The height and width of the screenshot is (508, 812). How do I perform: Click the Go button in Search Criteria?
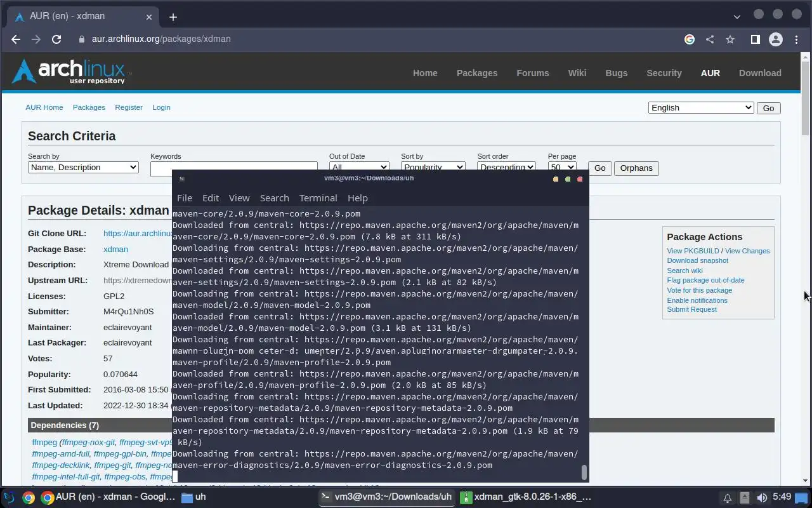click(x=599, y=168)
